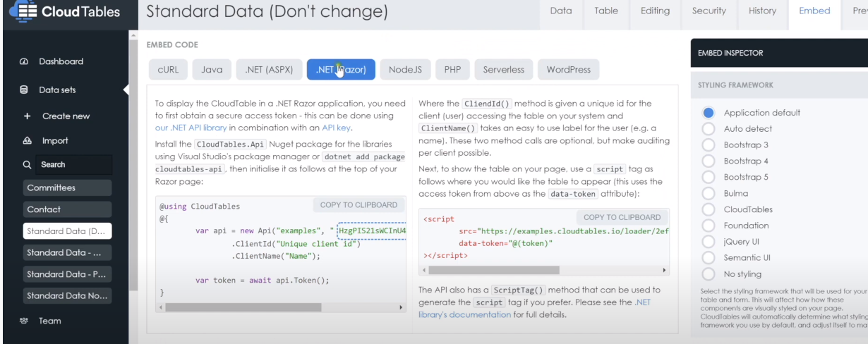Screen dimensions: 868x344
Task: Select Application default styling
Action: (x=709, y=113)
